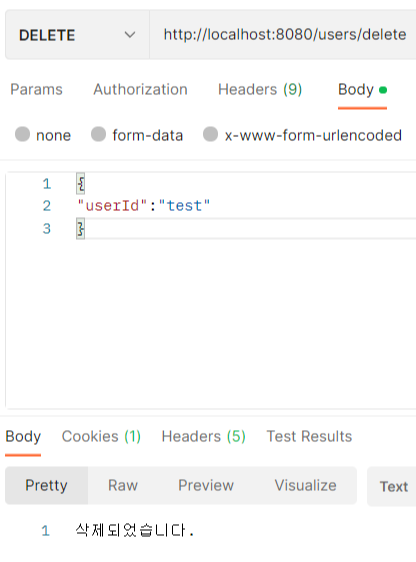Click the opening brace on line 1

(81, 184)
